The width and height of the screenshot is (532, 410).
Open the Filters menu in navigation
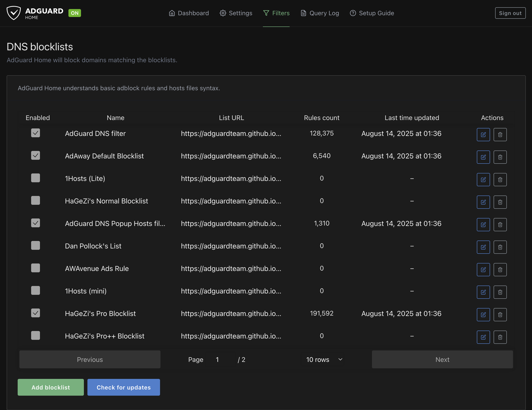click(x=276, y=13)
